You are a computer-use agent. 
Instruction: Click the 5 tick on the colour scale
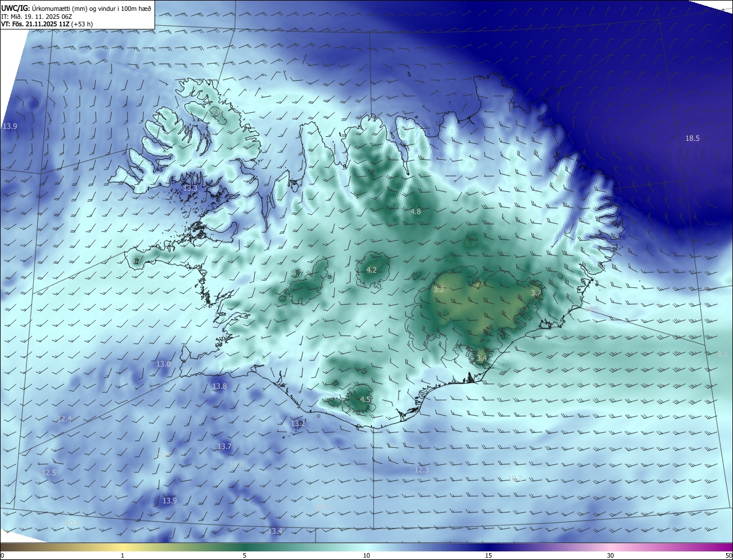(x=245, y=555)
